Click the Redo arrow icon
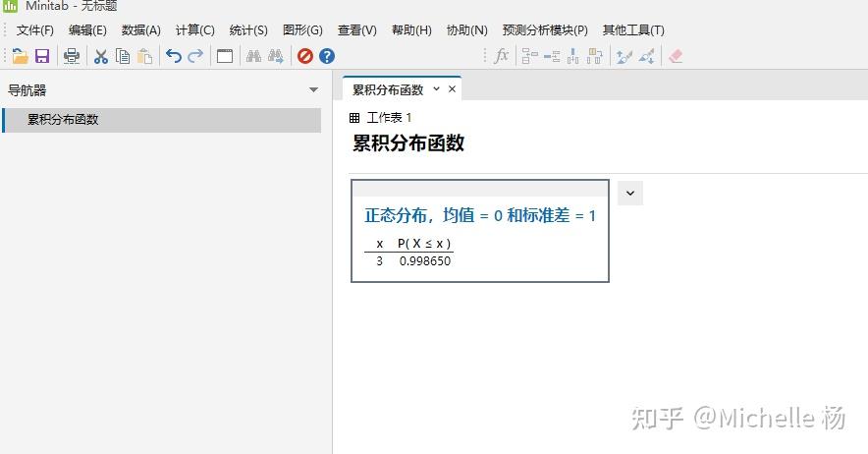Image resolution: width=868 pixels, height=454 pixels. (x=195, y=56)
